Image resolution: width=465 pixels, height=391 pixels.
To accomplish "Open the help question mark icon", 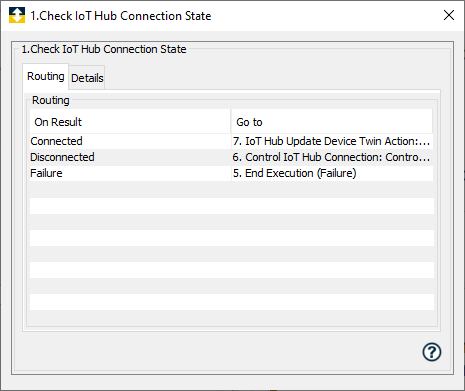I will click(x=432, y=352).
